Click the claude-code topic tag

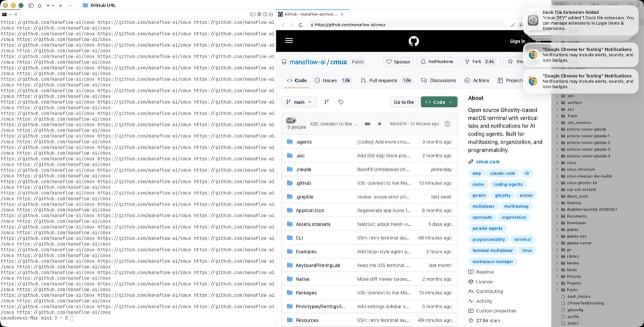[502, 174]
